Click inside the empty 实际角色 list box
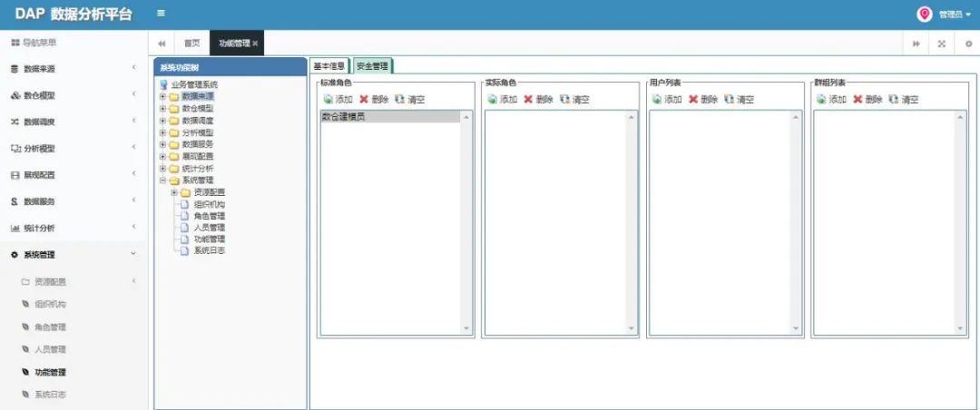 tap(555, 222)
